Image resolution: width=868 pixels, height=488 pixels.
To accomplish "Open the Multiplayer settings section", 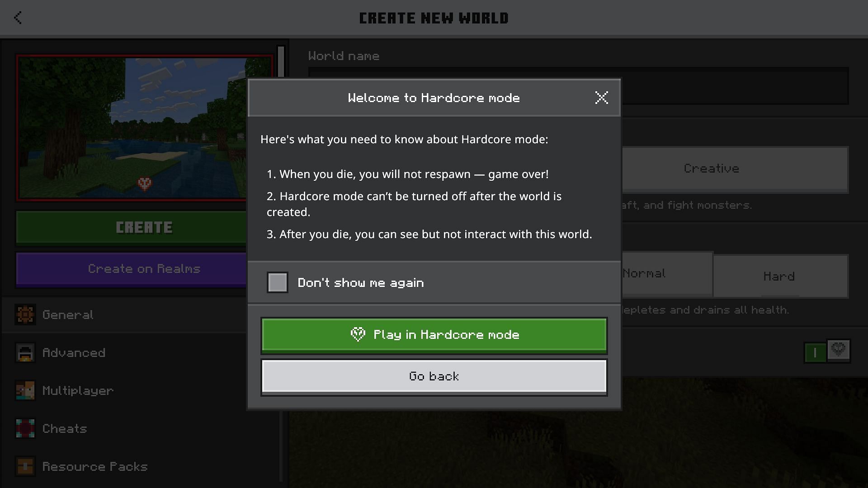I will point(78,389).
